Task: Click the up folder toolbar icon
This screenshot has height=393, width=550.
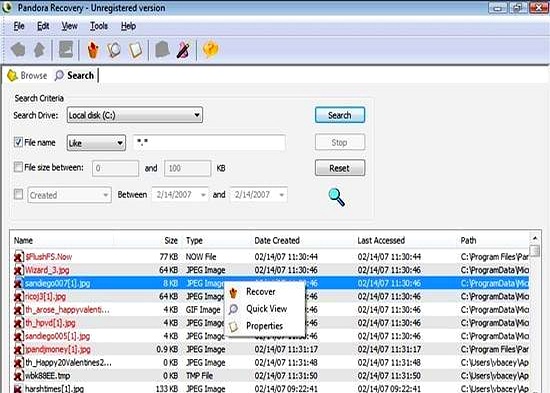Action: pyautogui.click(x=39, y=50)
